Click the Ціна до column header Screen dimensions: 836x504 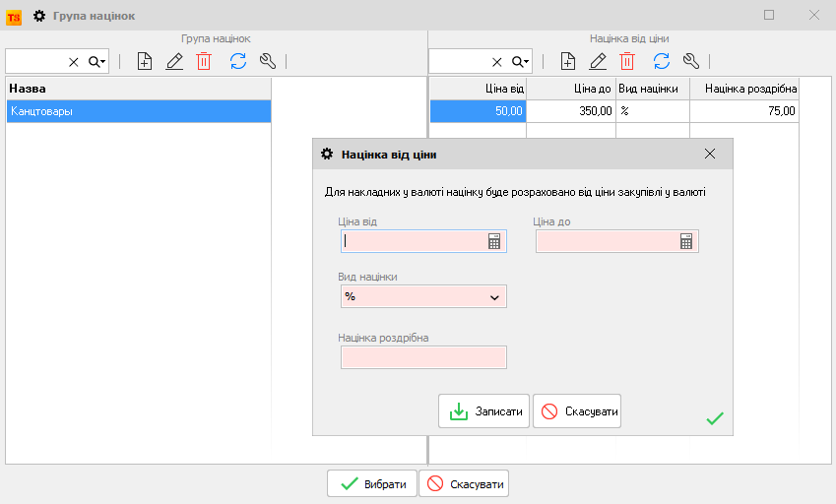coord(571,89)
